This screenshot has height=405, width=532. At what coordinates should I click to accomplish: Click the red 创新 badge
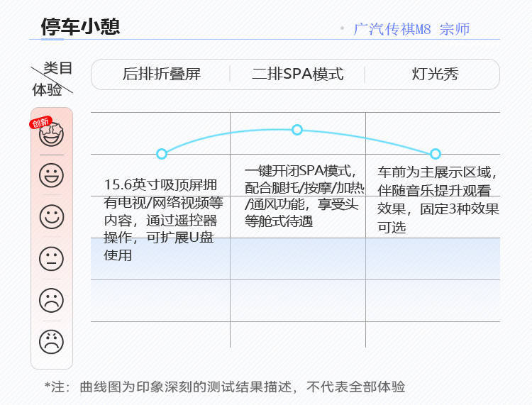pos(40,122)
